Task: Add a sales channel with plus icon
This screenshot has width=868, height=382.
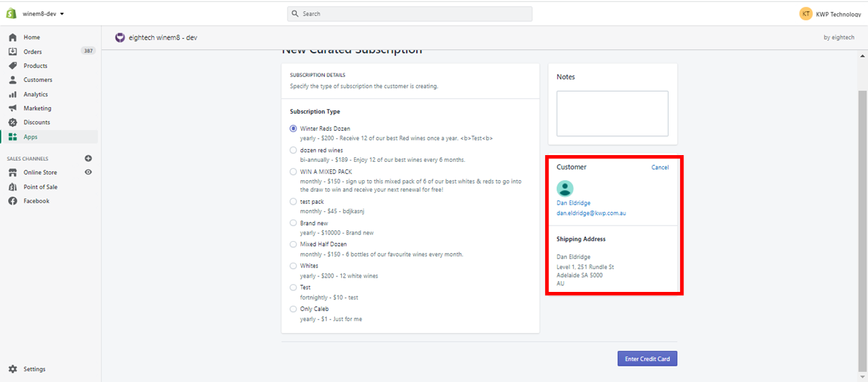Action: point(88,158)
